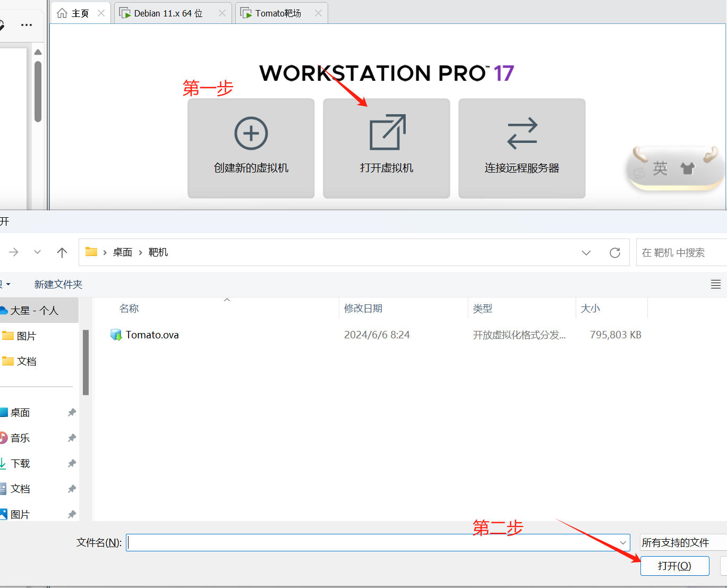Click the pin icon beside pinned 文档

click(x=72, y=489)
